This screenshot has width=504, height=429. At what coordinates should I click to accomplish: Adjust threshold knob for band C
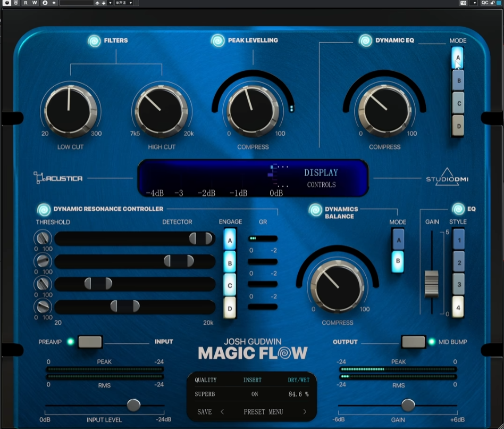[43, 284]
